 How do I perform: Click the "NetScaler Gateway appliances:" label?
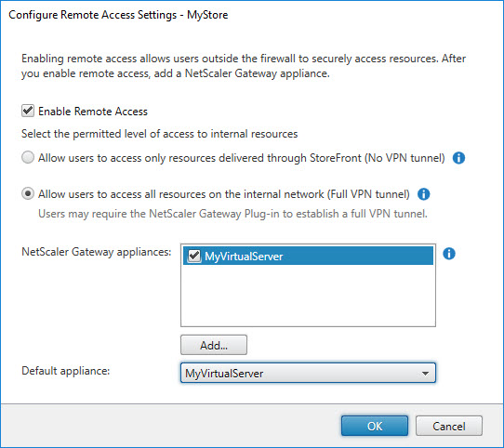(97, 252)
